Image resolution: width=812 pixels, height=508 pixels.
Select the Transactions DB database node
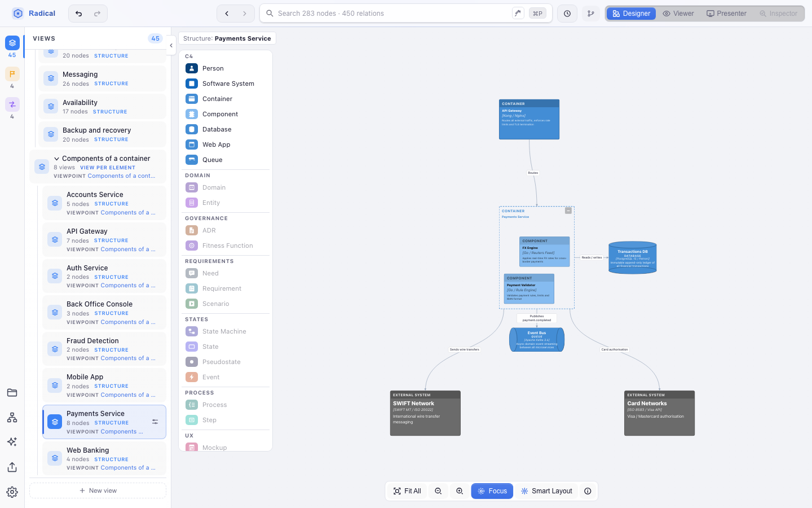coord(633,258)
